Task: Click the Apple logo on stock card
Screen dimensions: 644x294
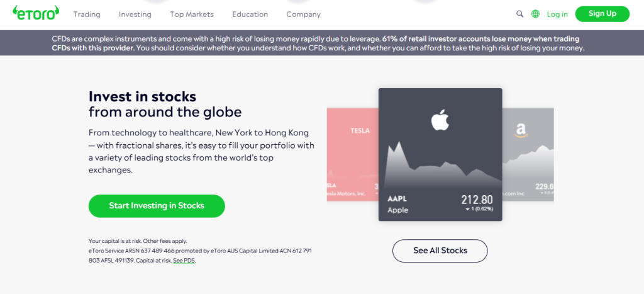Action: (x=440, y=120)
